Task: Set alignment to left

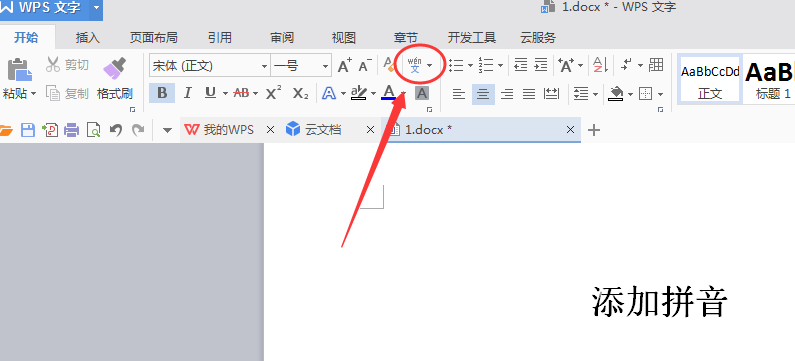Action: [459, 94]
